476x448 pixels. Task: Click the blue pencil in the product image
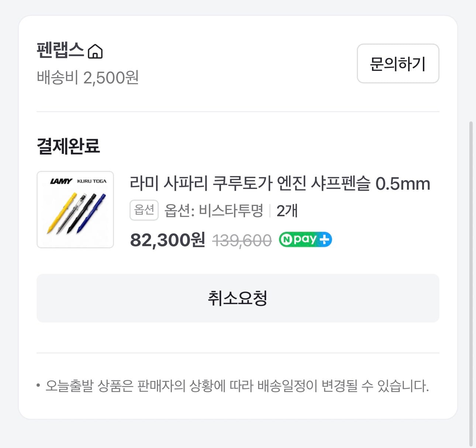(x=92, y=213)
